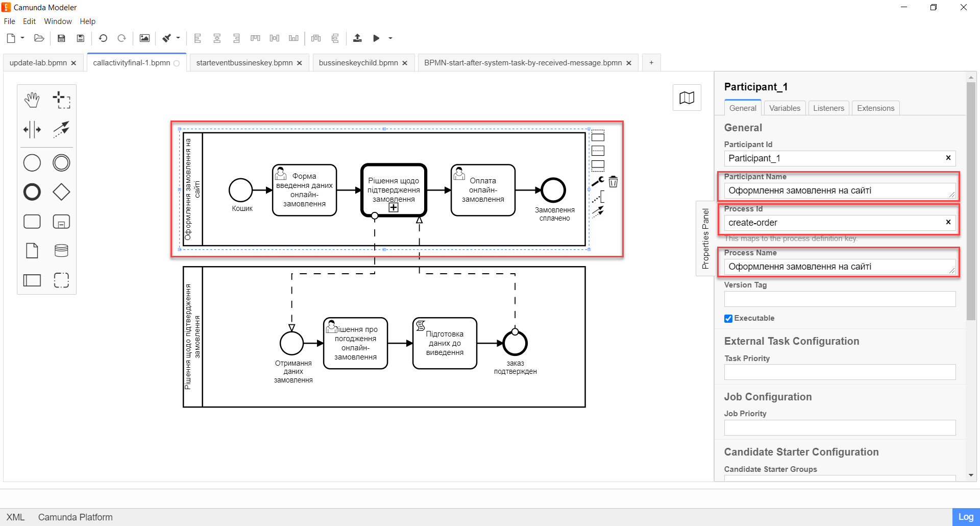Open new file dropdown arrow
This screenshot has height=526, width=980.
coord(22,38)
